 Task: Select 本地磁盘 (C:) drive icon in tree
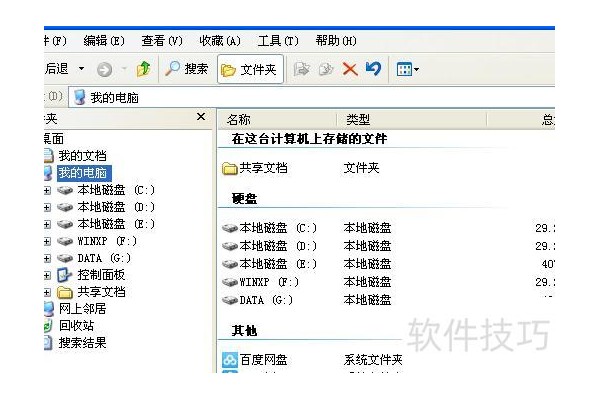(x=65, y=190)
